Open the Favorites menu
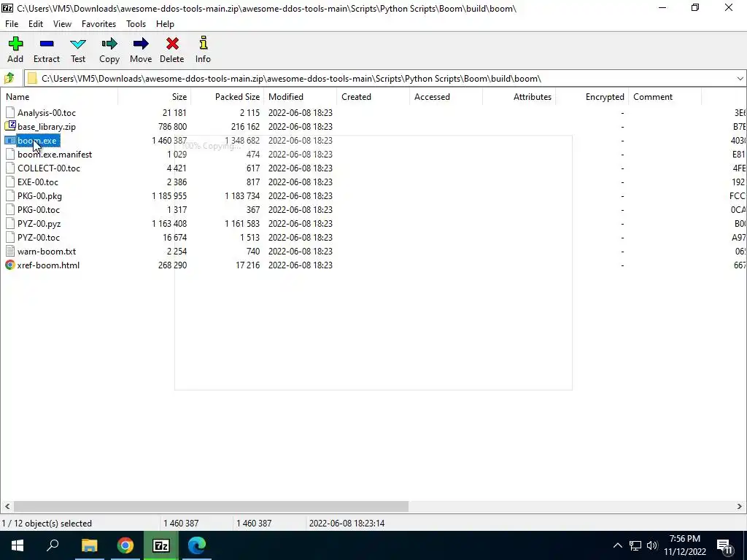 (x=98, y=24)
